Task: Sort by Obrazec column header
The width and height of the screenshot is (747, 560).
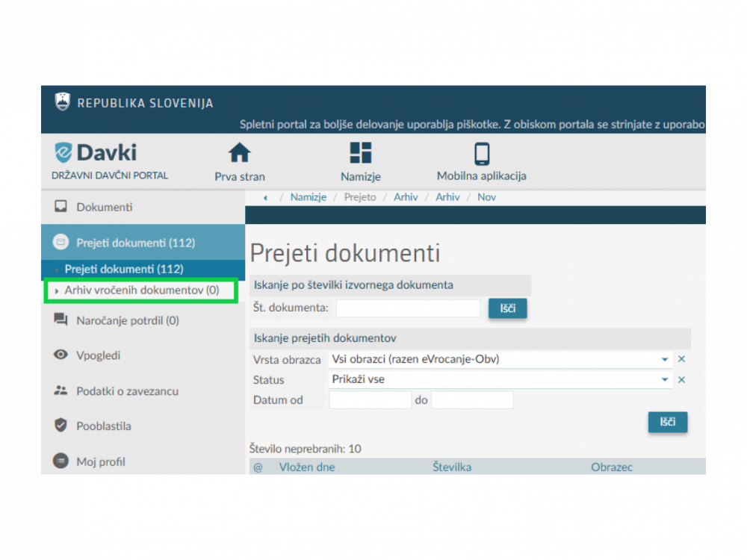Action: (612, 467)
